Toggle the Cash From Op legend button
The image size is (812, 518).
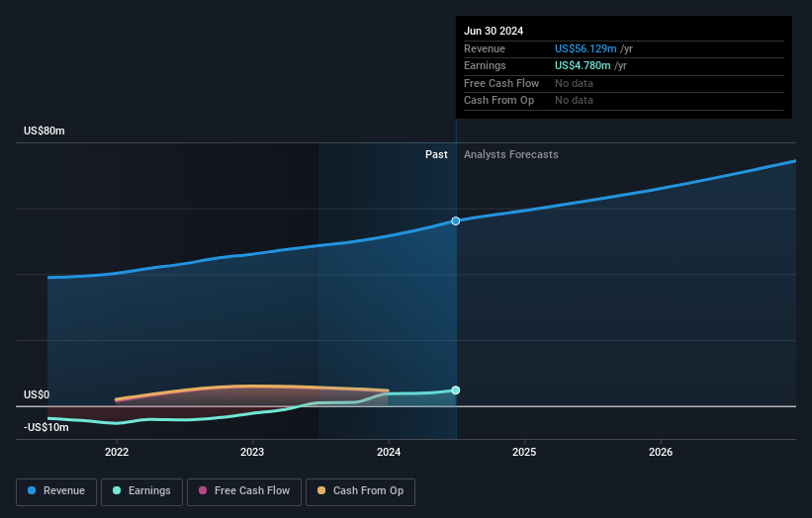360,491
